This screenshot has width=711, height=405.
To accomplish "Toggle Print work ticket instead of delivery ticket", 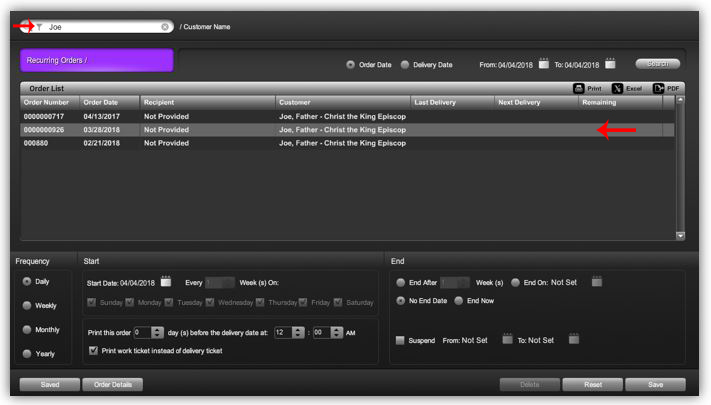I will [x=93, y=351].
